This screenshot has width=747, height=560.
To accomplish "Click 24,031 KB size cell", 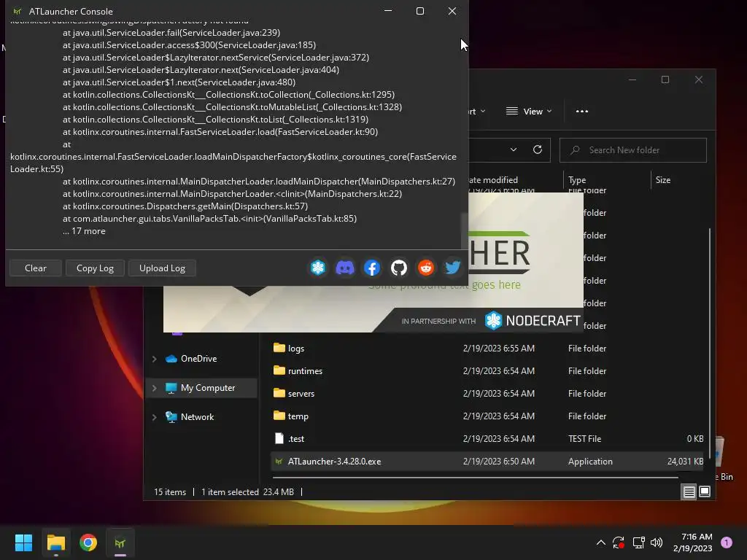I will 685,462.
